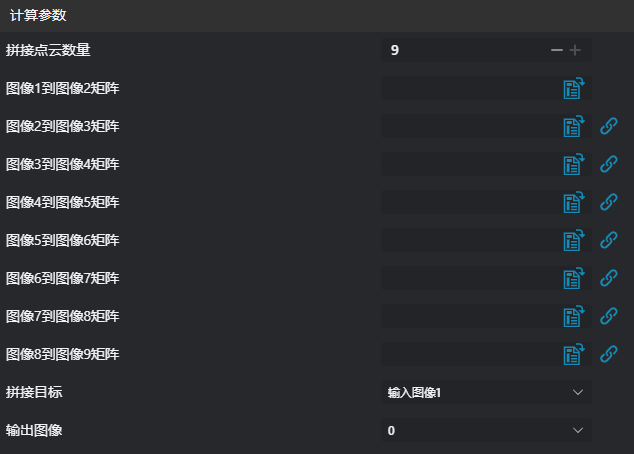This screenshot has width=634, height=454.
Task: Toggle link icon for 图像8到图像9矩阵
Action: point(608,354)
